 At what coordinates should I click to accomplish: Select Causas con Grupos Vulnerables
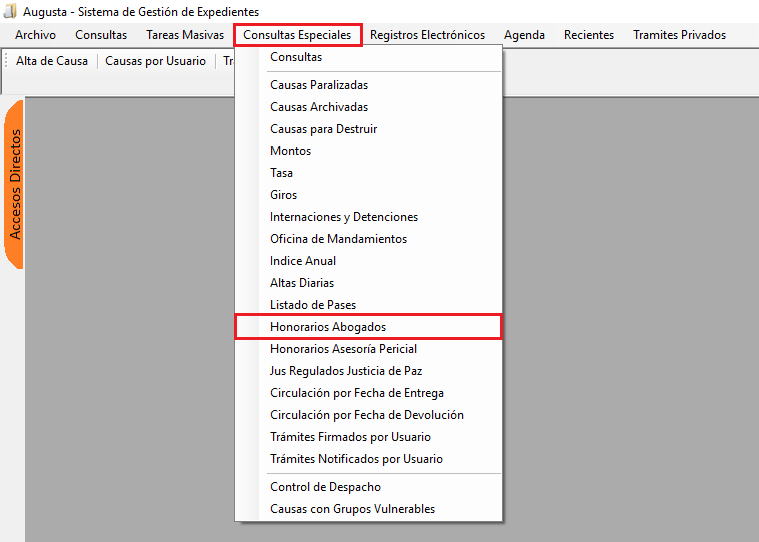352,509
